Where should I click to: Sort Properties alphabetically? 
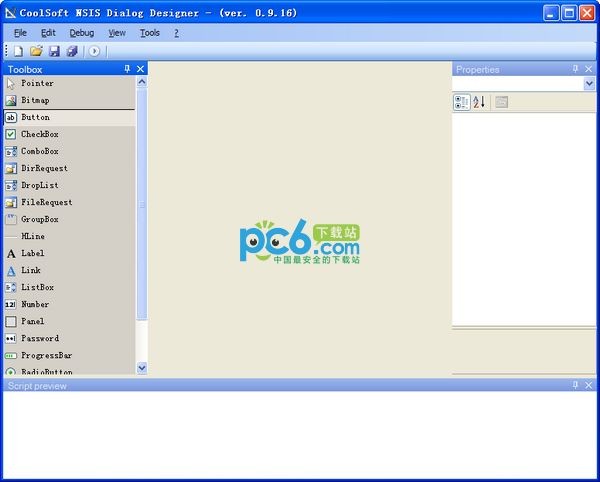[x=479, y=102]
